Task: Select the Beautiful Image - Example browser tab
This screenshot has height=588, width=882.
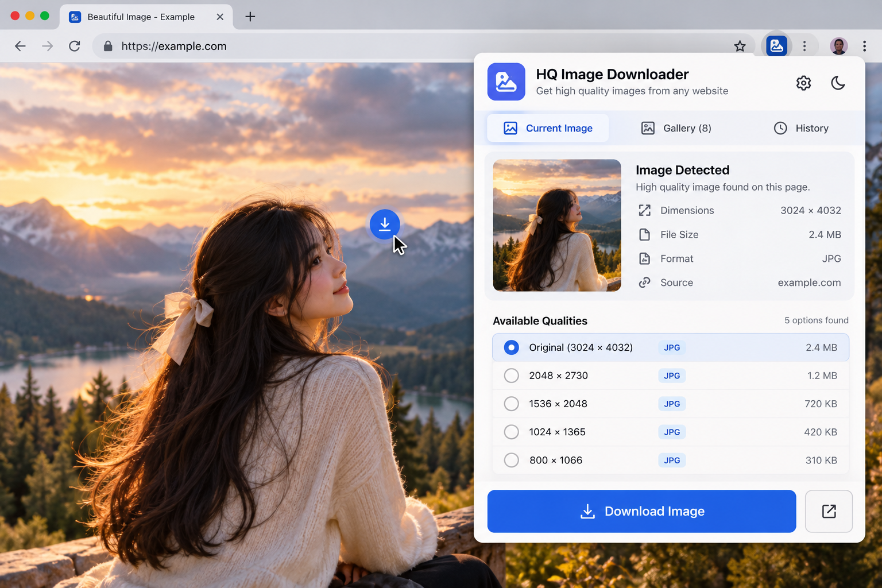Action: (146, 17)
